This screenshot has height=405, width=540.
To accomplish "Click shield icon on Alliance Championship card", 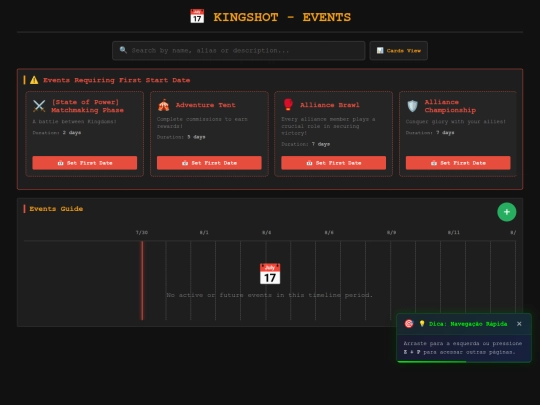I will click(x=412, y=106).
